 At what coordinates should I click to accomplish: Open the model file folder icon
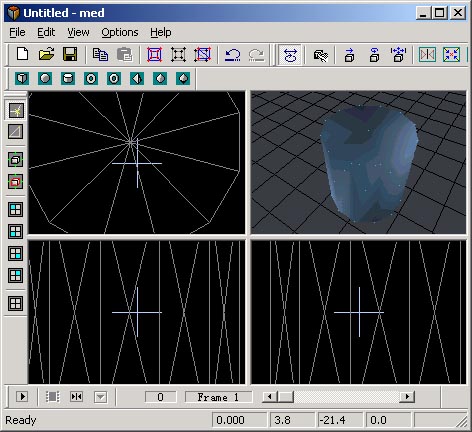pyautogui.click(x=46, y=54)
